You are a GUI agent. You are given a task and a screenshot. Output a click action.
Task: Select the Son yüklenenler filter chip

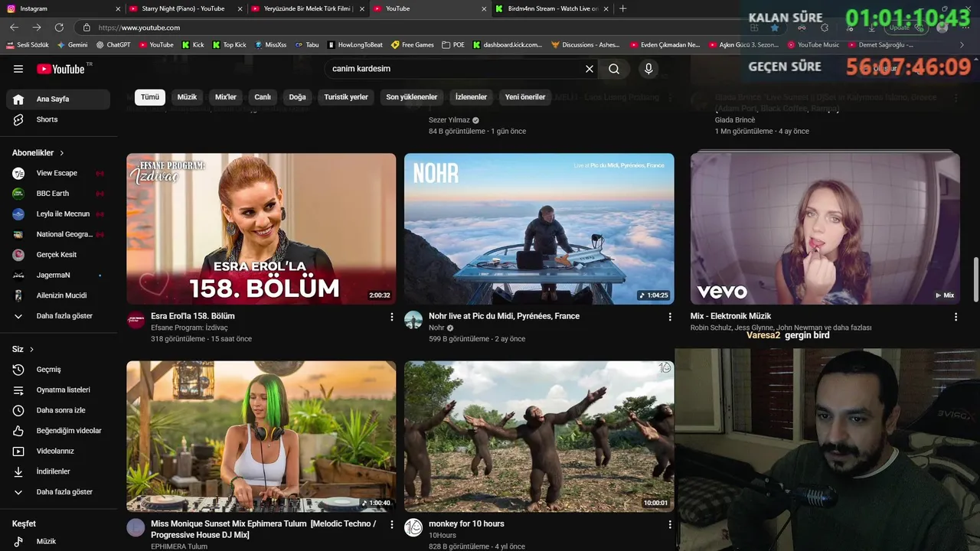412,97
